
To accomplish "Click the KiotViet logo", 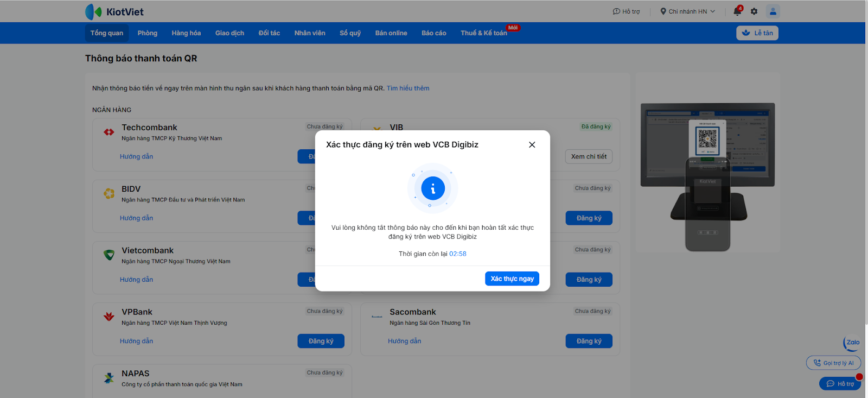I will point(114,11).
